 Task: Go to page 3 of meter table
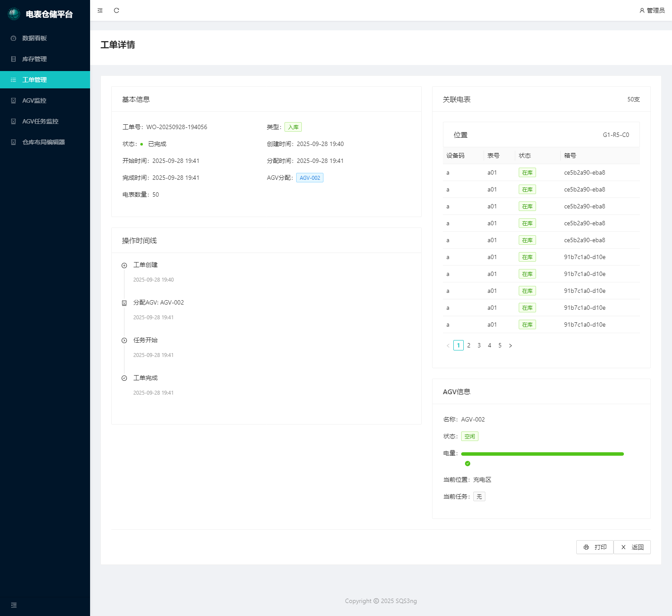click(x=479, y=345)
